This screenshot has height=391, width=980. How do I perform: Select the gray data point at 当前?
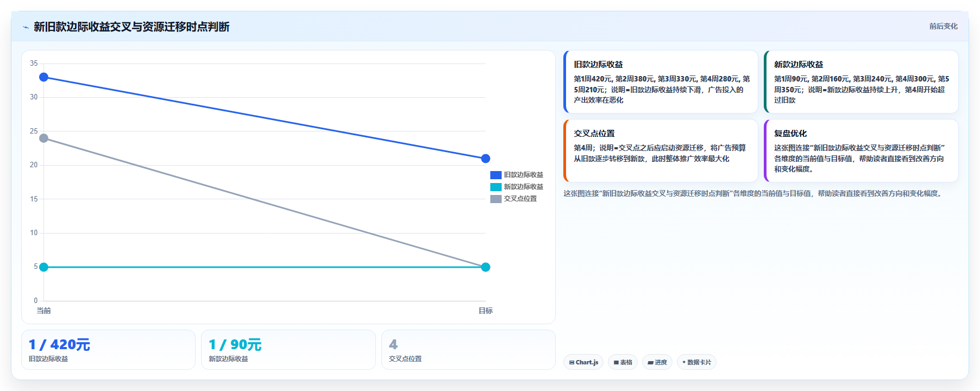pyautogui.click(x=44, y=138)
